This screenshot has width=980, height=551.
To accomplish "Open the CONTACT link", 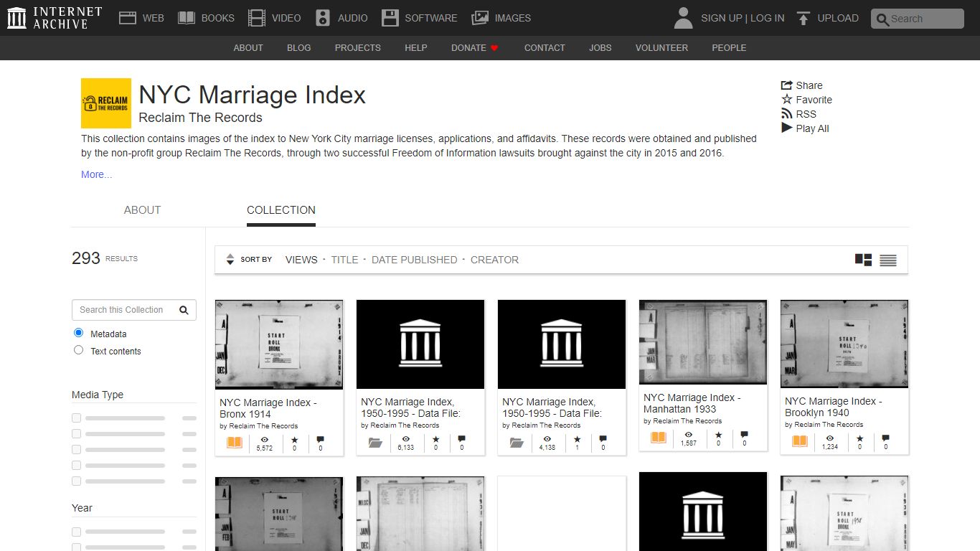I will point(545,48).
